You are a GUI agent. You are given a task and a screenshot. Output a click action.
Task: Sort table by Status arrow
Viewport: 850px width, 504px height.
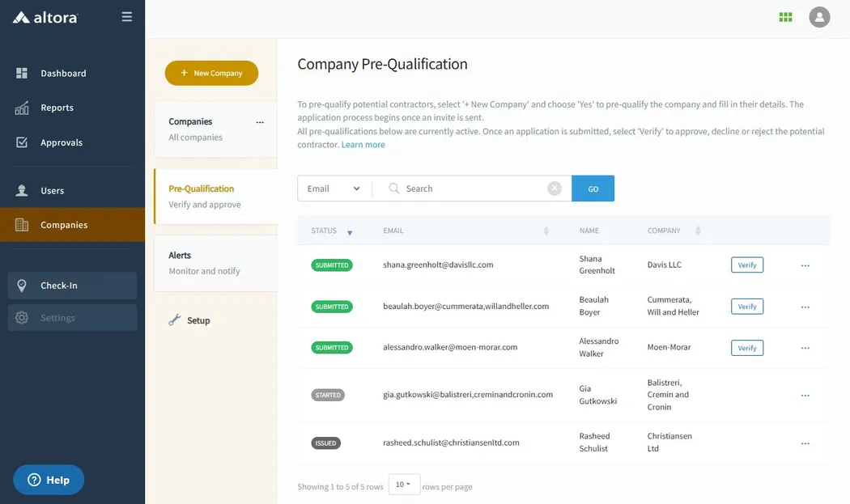pos(350,233)
